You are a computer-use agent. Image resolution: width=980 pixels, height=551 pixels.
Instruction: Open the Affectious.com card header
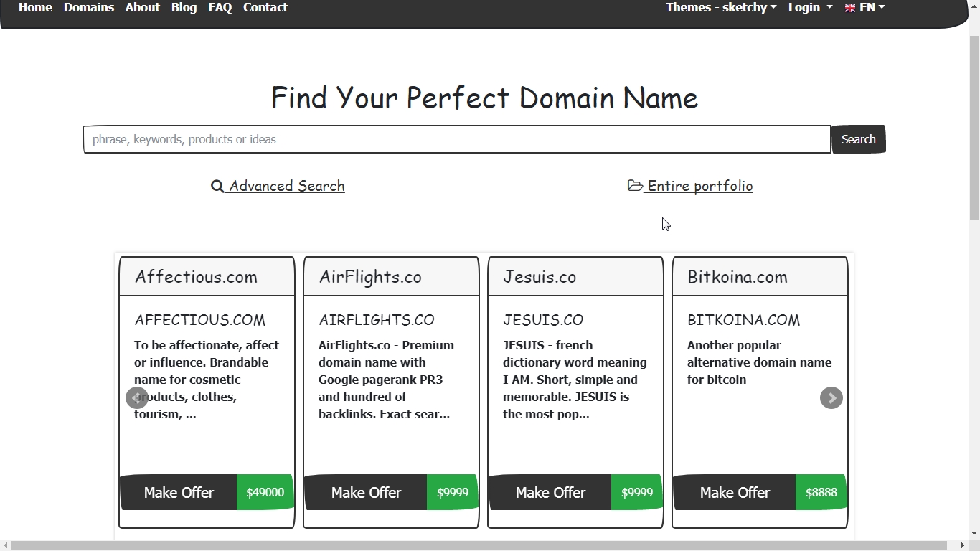click(207, 277)
